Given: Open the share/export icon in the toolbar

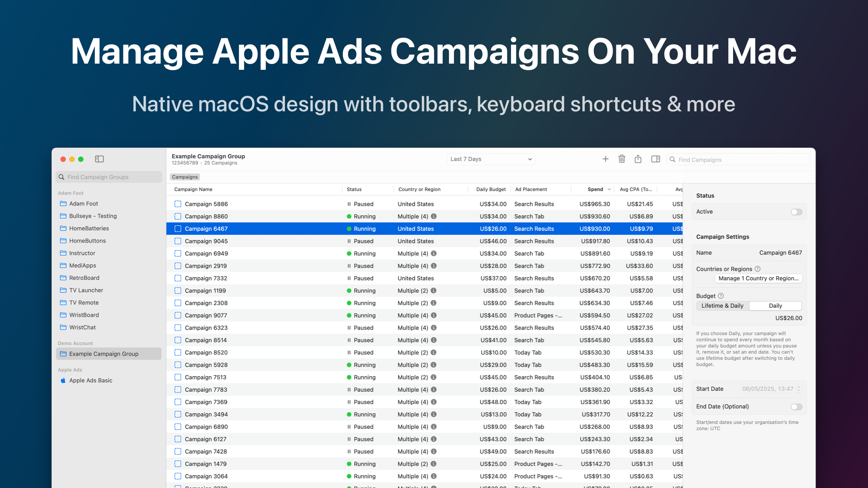Looking at the screenshot, I should pos(638,159).
